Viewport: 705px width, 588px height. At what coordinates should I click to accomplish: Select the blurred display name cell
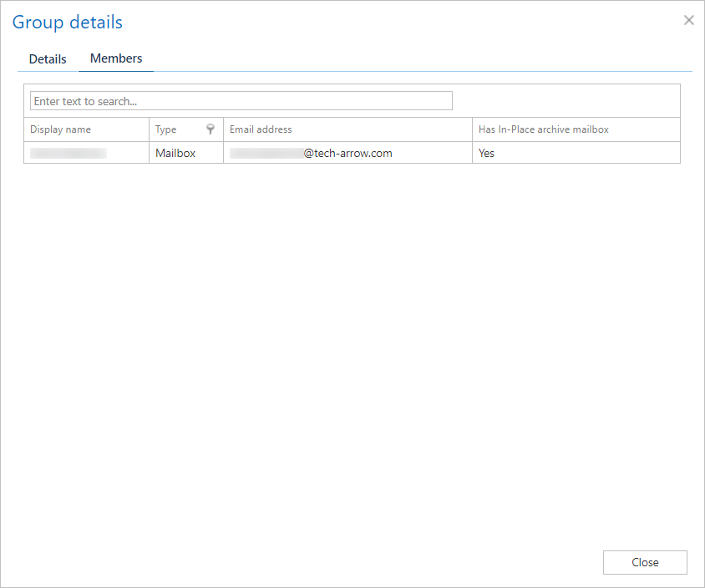(x=68, y=153)
